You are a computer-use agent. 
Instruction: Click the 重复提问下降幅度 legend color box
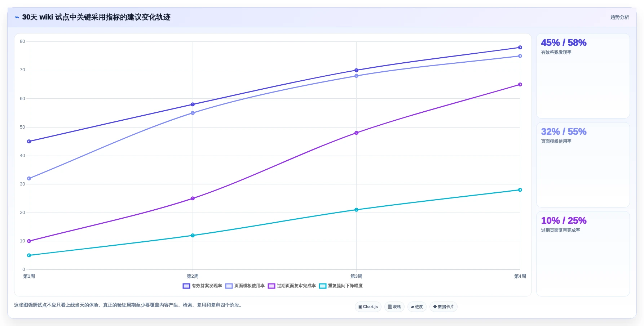323,286
